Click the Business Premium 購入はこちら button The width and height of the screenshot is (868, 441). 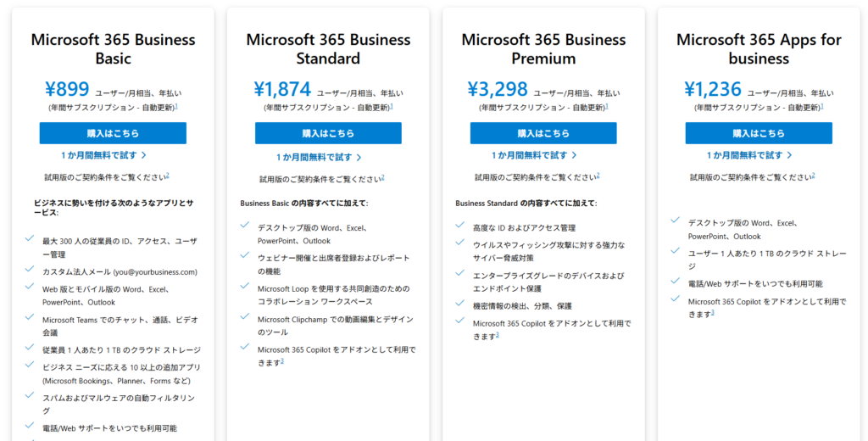click(x=543, y=133)
